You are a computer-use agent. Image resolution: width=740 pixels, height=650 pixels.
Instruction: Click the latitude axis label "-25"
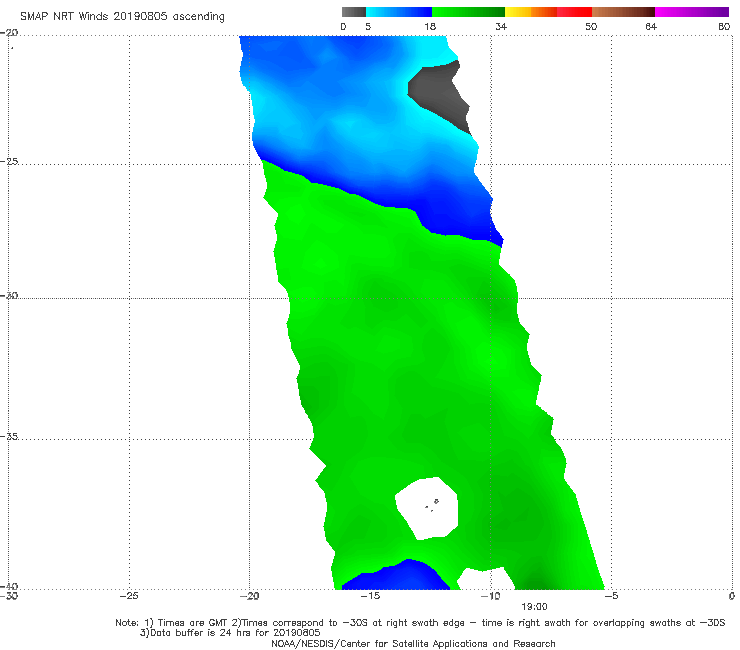point(9,161)
